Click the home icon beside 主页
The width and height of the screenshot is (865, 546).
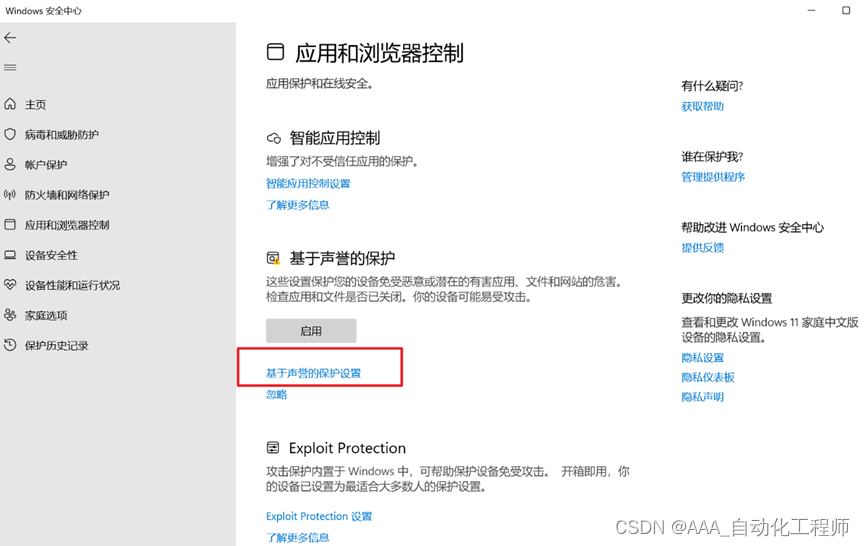[10, 104]
